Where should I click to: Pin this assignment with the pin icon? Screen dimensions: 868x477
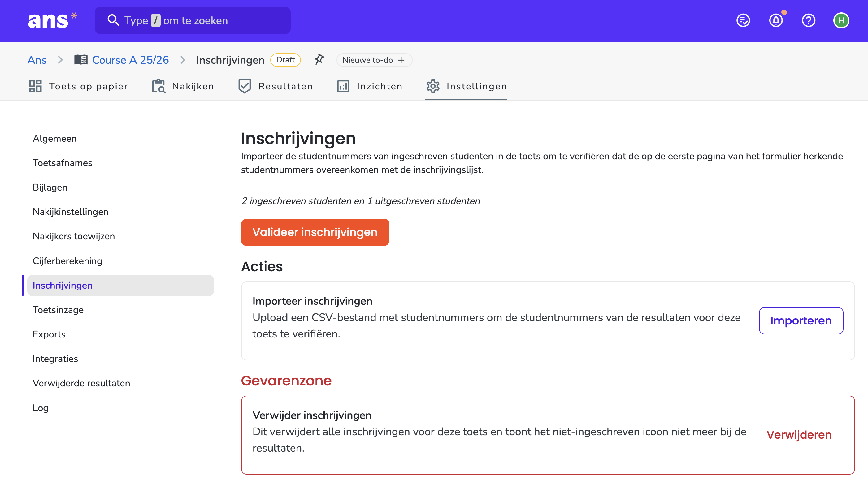319,60
